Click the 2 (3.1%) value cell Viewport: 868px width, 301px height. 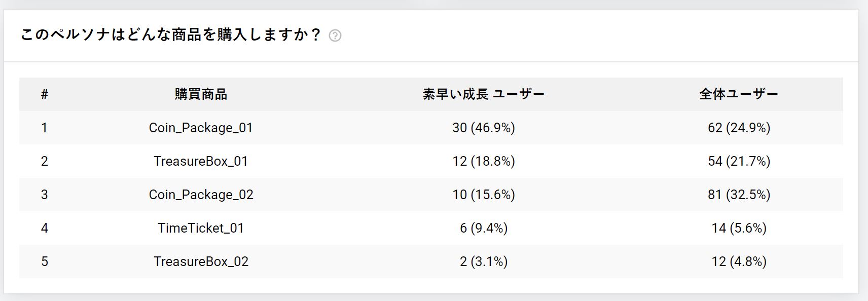click(x=484, y=261)
